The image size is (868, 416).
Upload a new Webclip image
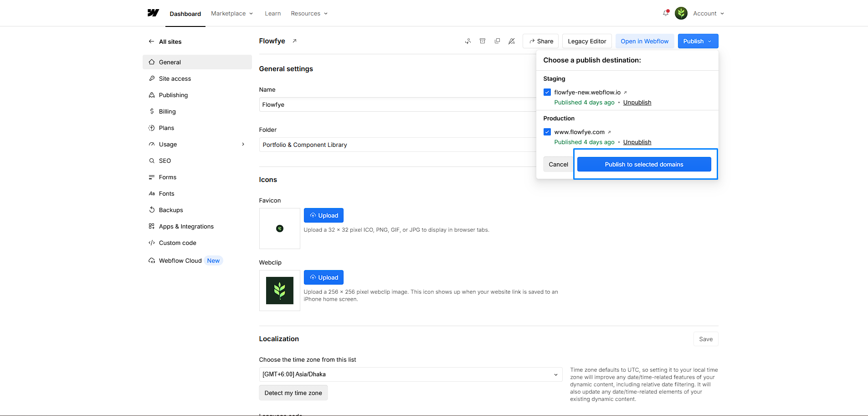[x=324, y=277]
